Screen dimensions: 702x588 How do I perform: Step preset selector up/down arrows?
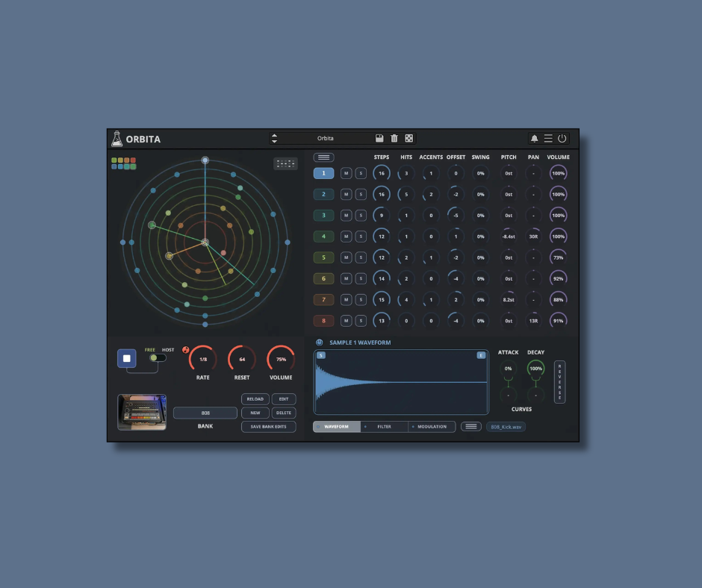(274, 138)
